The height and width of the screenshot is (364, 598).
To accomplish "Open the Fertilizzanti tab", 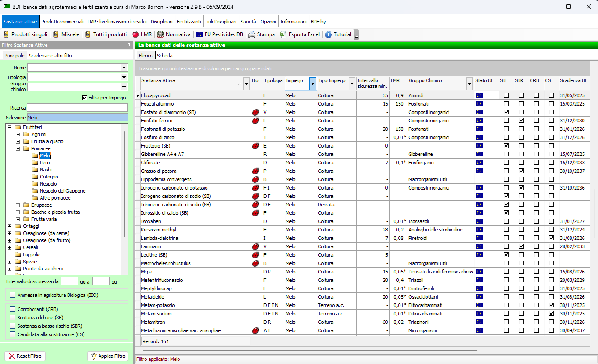I will 189,22.
